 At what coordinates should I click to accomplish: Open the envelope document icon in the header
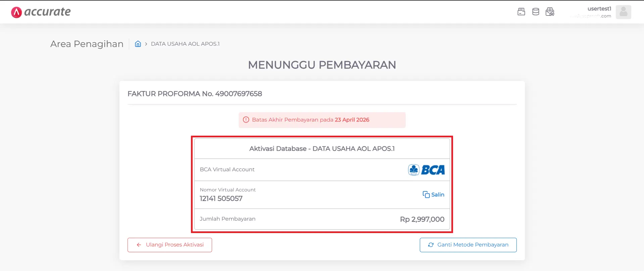click(x=550, y=12)
